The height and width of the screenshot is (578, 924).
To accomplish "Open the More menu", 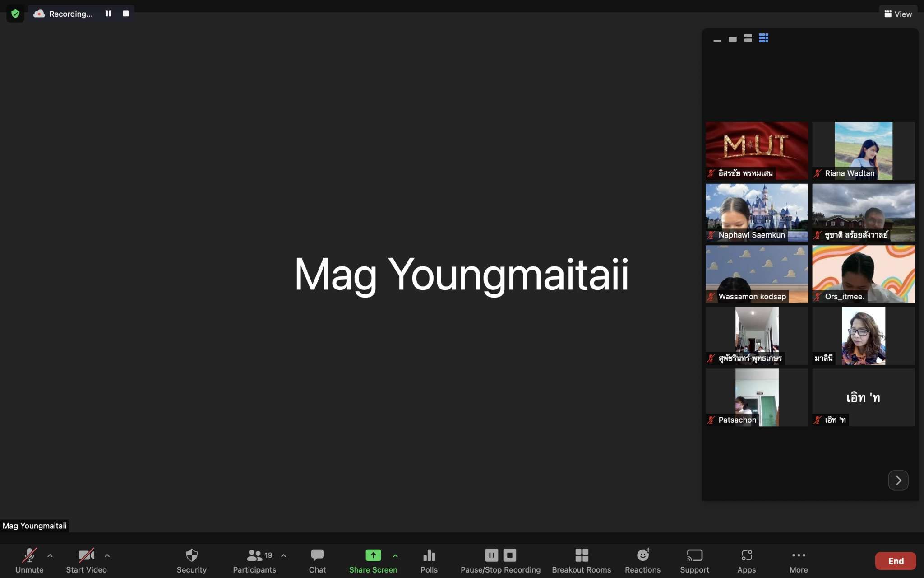I will point(798,555).
